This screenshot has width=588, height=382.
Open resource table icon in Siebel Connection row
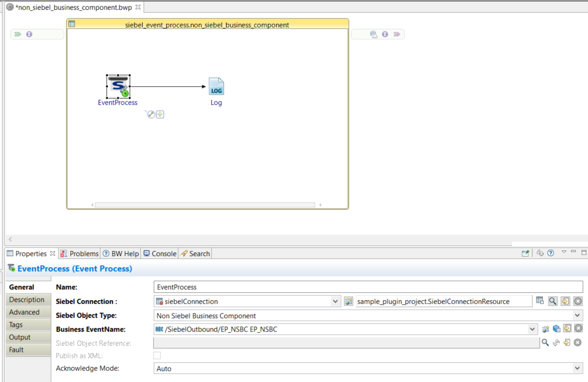click(x=540, y=301)
